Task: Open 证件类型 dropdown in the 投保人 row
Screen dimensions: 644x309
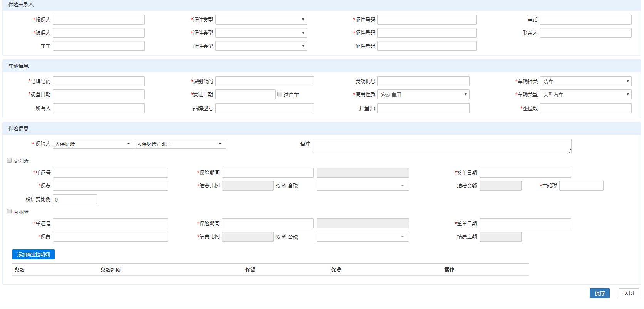Action: click(261, 20)
